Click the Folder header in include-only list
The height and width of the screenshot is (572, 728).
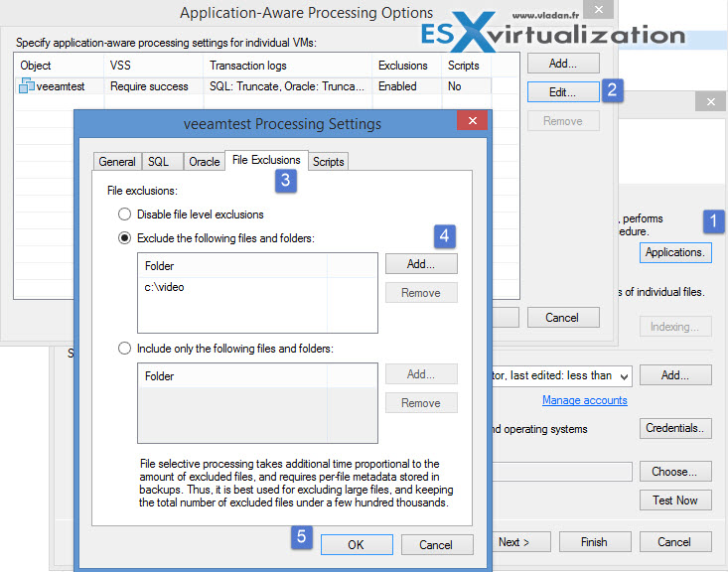coord(232,376)
